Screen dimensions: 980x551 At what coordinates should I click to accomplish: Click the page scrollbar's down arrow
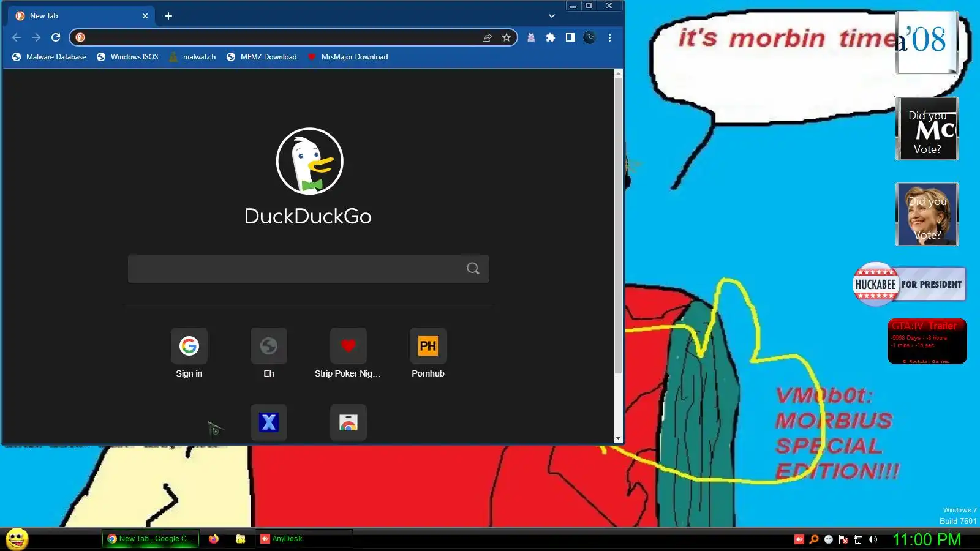(618, 439)
